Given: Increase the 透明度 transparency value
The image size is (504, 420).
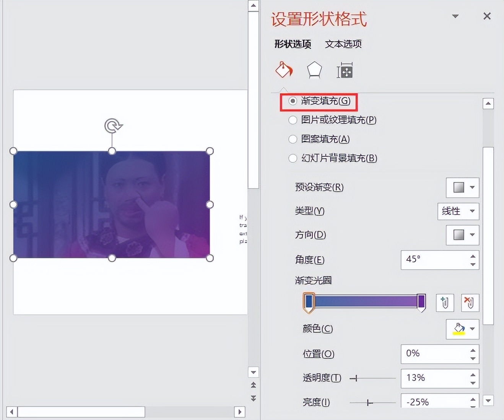Looking at the screenshot, I should [473, 374].
